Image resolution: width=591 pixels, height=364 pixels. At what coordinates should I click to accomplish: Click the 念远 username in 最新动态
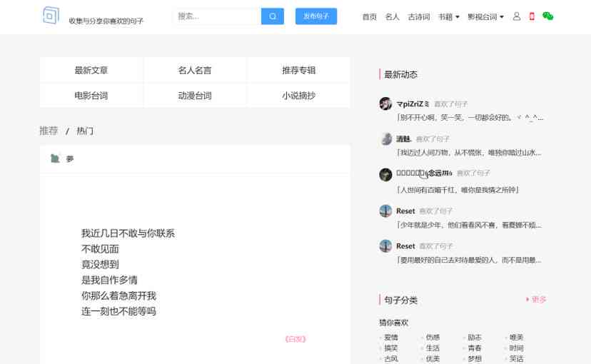coord(424,173)
